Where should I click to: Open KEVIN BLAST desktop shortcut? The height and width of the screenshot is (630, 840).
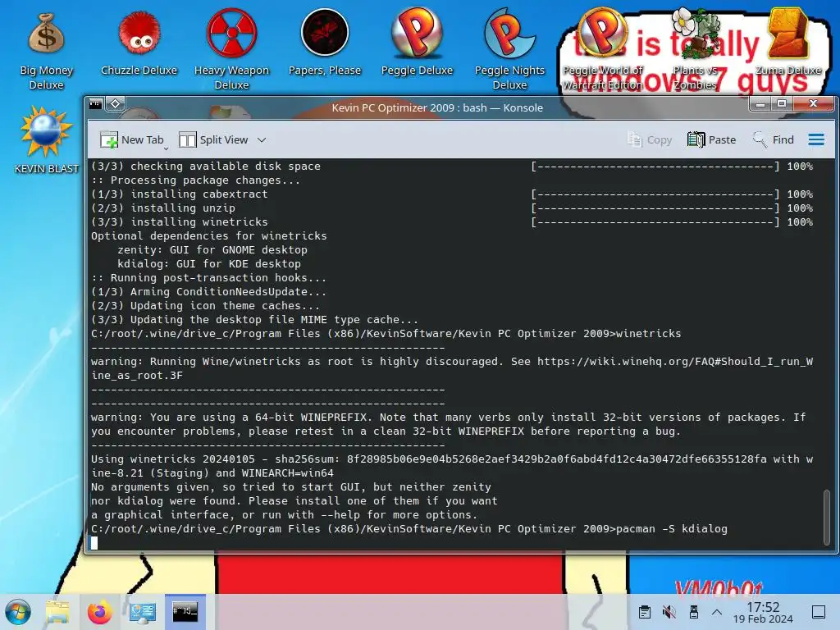[x=46, y=140]
